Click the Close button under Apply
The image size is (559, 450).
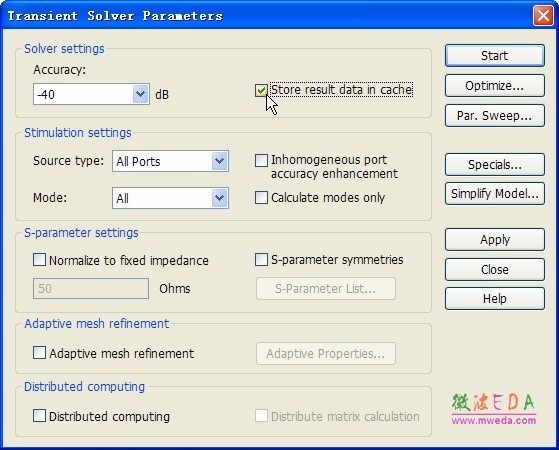494,269
